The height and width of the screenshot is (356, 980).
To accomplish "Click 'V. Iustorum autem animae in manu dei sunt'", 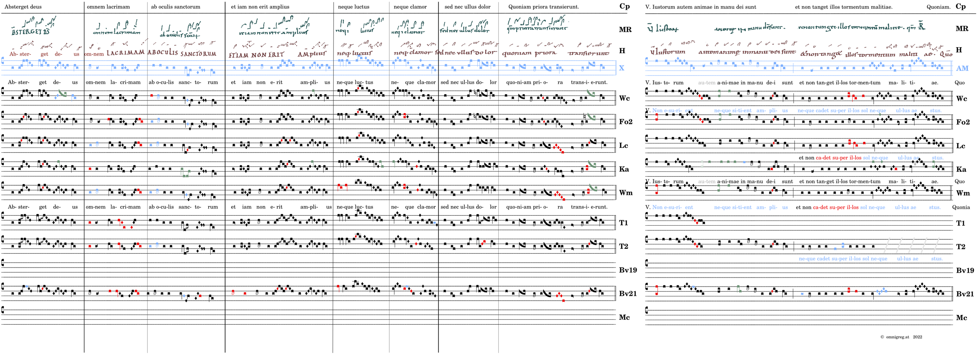I will (x=700, y=7).
